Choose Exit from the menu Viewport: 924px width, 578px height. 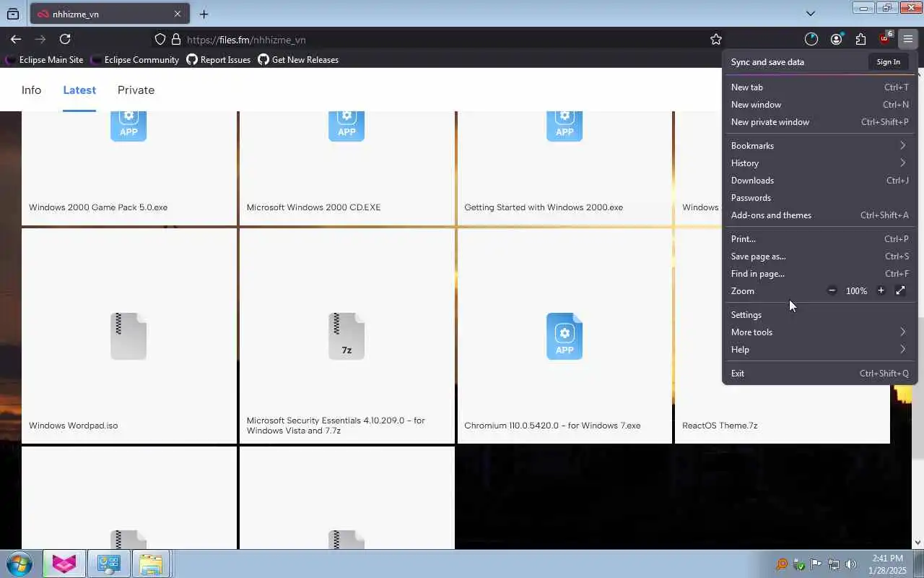pyautogui.click(x=819, y=373)
